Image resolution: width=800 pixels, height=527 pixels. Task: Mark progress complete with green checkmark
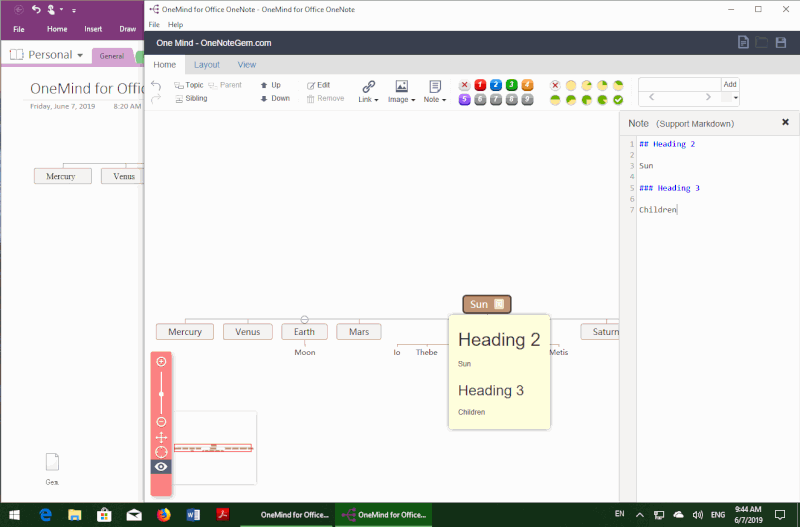pyautogui.click(x=618, y=100)
